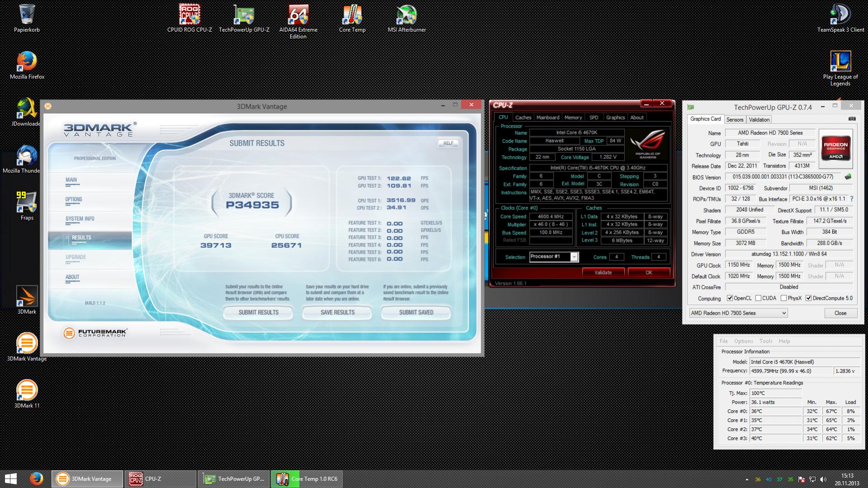Open File menu in Core Temp

click(724, 341)
